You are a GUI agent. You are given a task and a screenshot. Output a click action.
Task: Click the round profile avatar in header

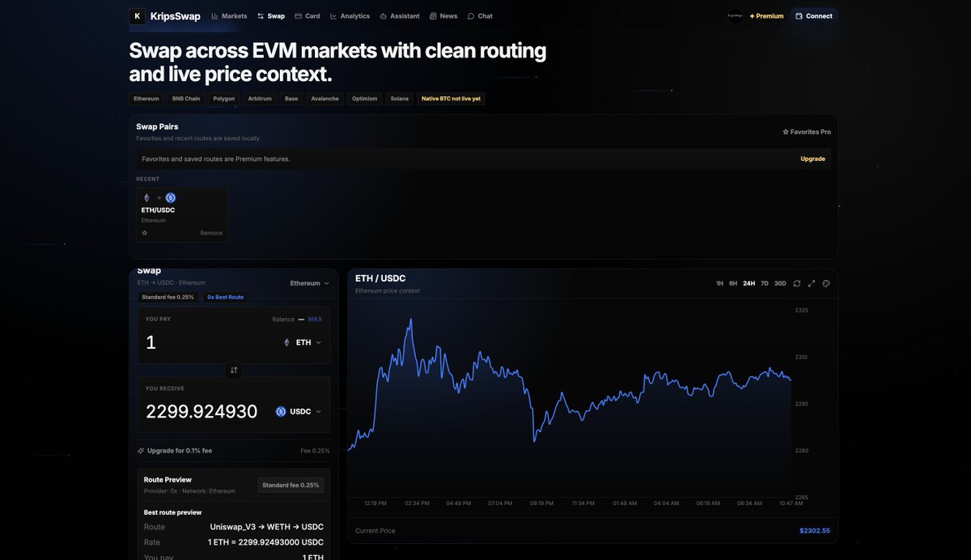(x=735, y=16)
